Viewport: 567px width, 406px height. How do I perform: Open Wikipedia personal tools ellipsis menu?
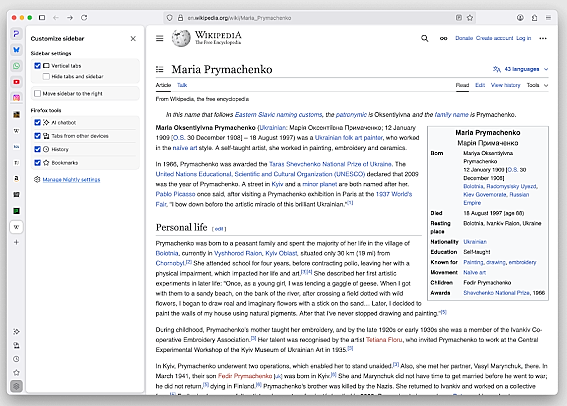coord(543,38)
